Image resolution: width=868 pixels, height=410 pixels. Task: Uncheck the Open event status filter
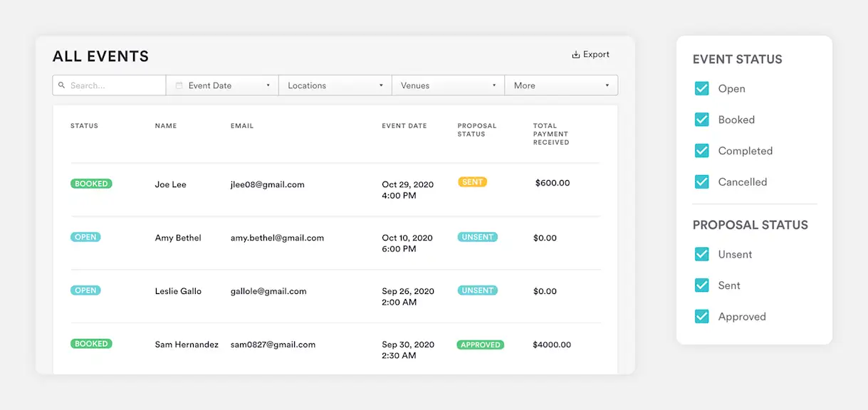coord(702,89)
